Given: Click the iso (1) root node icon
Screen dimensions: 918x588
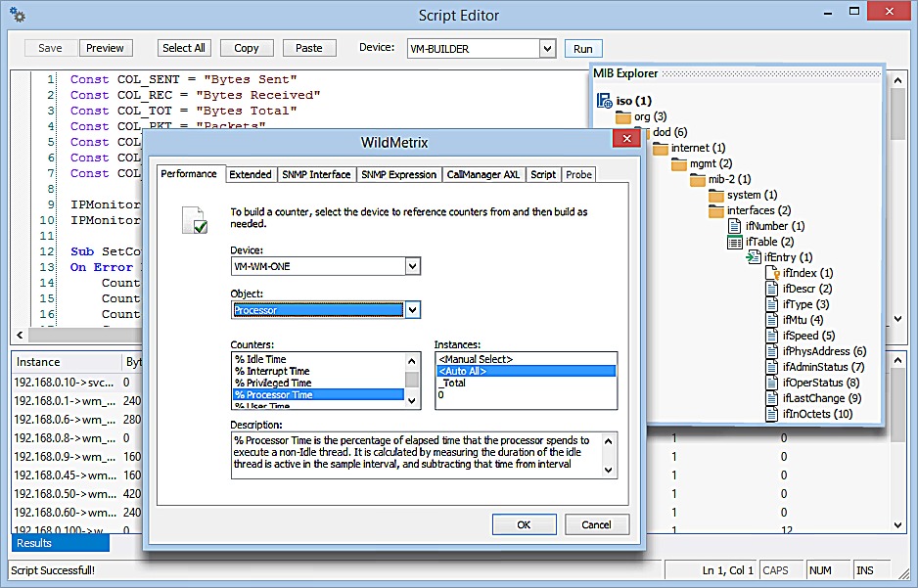Looking at the screenshot, I should click(x=604, y=101).
